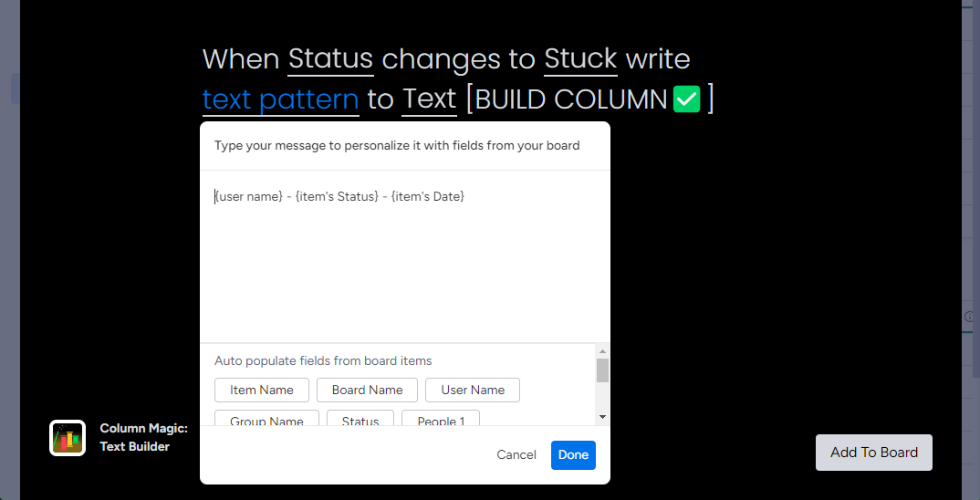Click the BUILD COLUMN label
980x500 pixels.
571,99
